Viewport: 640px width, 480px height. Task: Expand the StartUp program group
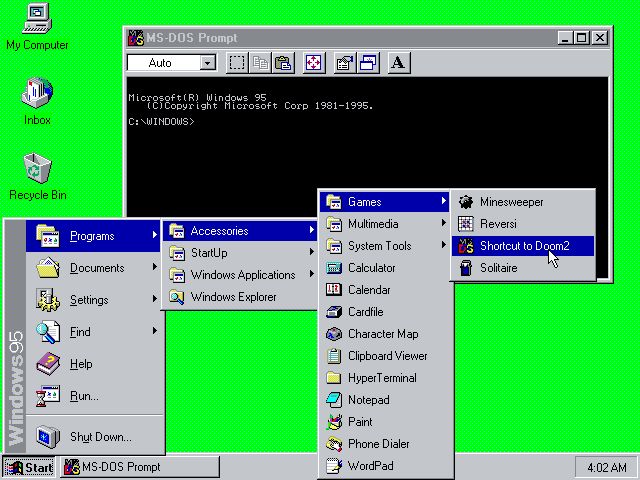pos(240,253)
